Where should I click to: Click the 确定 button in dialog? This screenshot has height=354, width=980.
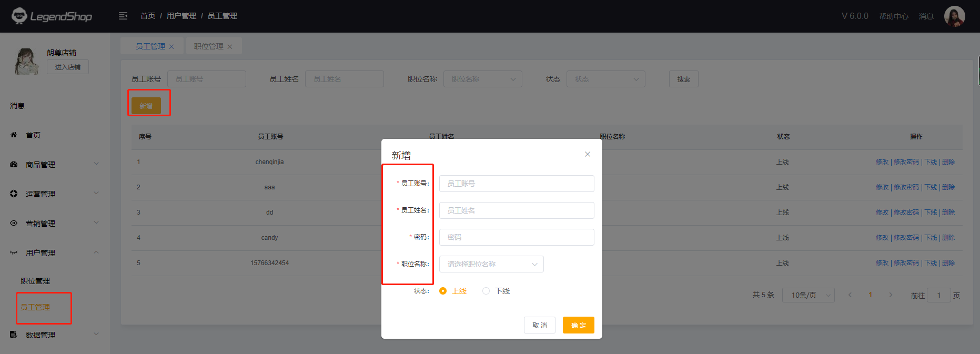pos(578,325)
